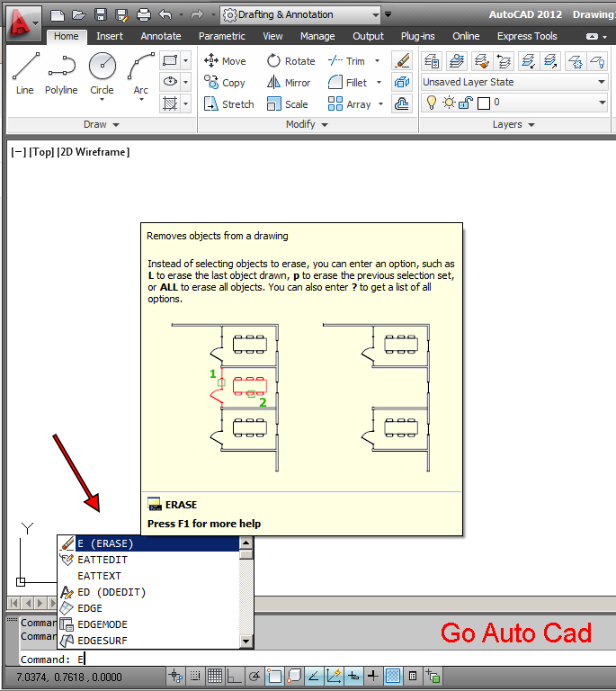Toggle Dynamic Input in status bar
This screenshot has height=691, width=616.
tap(353, 676)
